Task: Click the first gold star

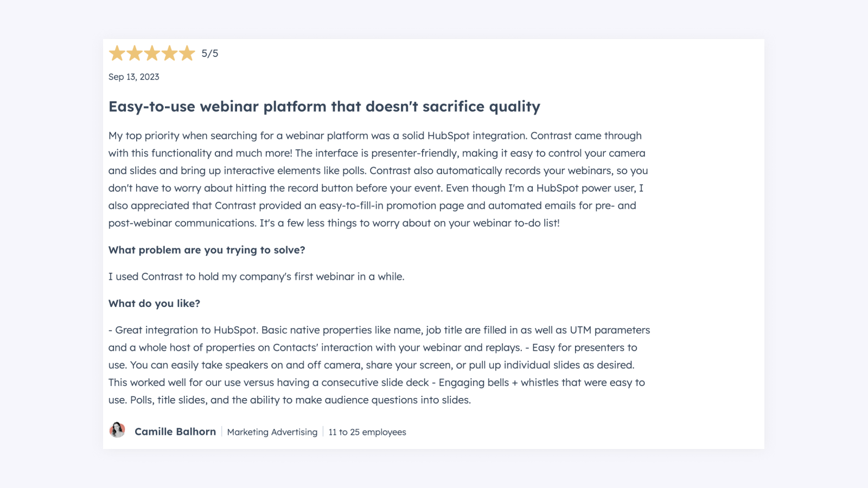Action: 117,53
